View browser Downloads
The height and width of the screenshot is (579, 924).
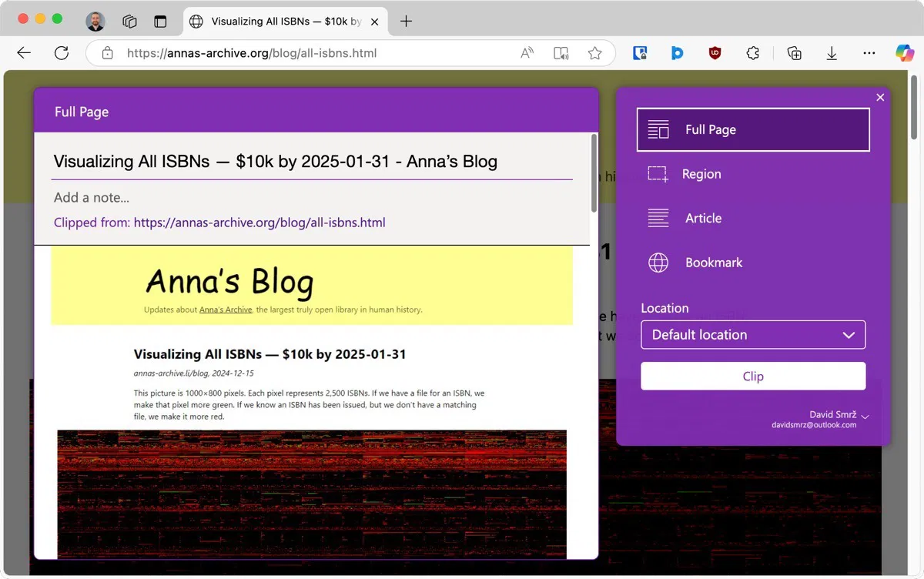[x=832, y=53]
